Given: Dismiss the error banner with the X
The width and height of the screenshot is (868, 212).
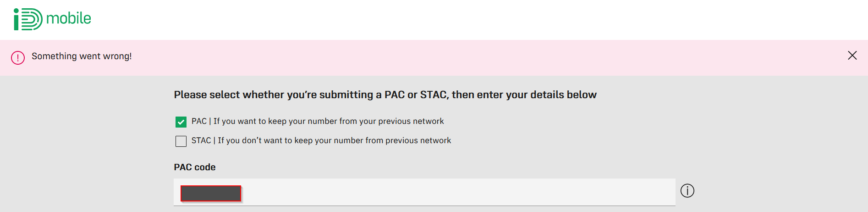Looking at the screenshot, I should tap(852, 56).
